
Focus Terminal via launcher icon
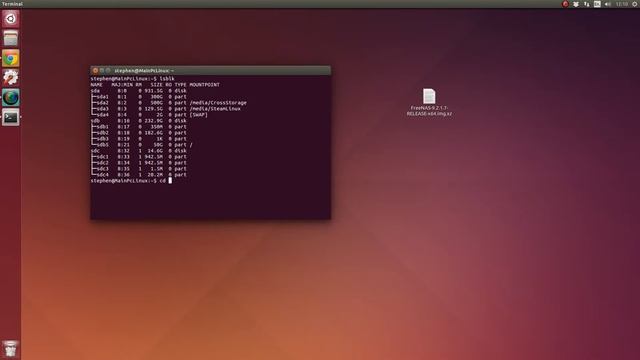pyautogui.click(x=11, y=118)
